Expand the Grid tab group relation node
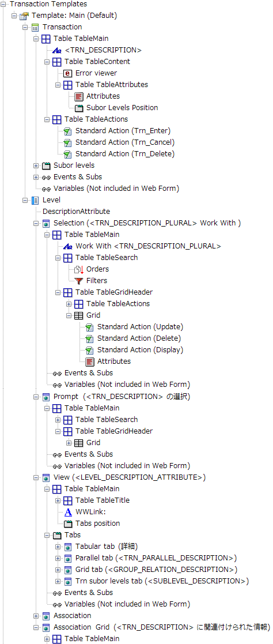273x644 pixels. pos(58,570)
